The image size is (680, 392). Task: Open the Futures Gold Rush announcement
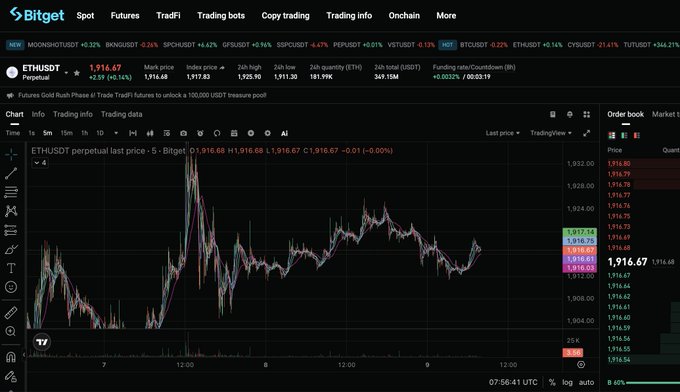tap(142, 95)
